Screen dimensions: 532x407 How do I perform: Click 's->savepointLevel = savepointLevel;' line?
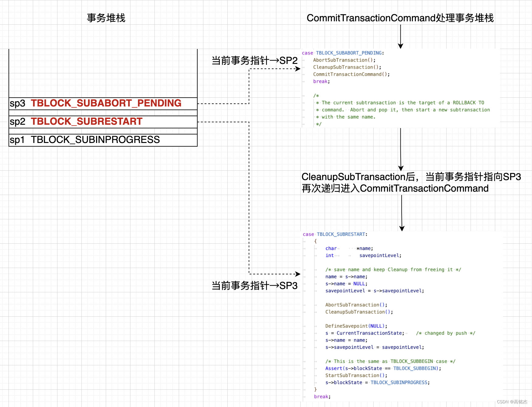(375, 347)
